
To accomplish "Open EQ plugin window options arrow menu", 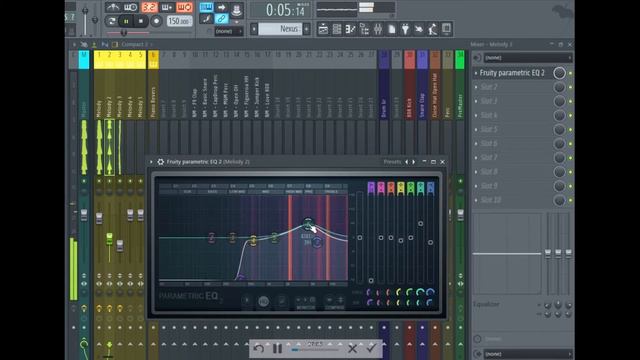I will tap(151, 162).
